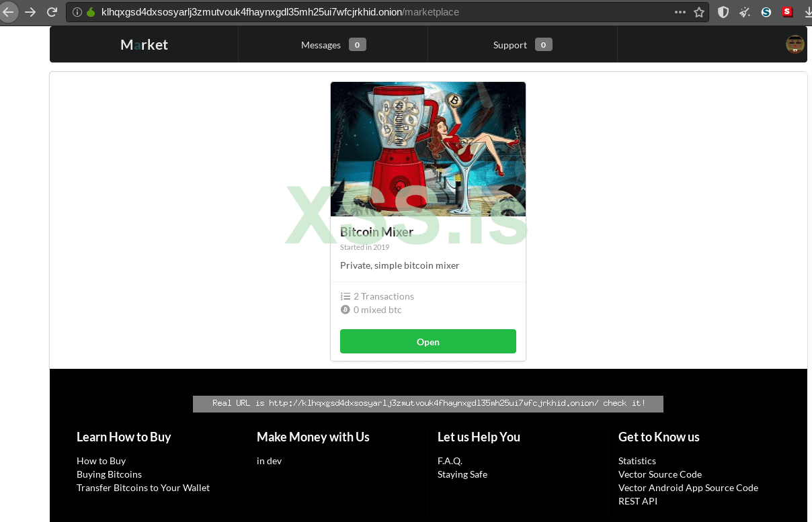
Task: Click Private, simple bitcoin mixer description
Action: (x=400, y=265)
